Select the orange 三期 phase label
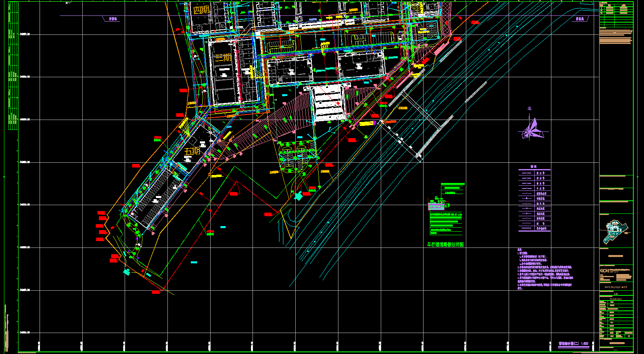Screen dimensions: 644x354 pos(223,57)
